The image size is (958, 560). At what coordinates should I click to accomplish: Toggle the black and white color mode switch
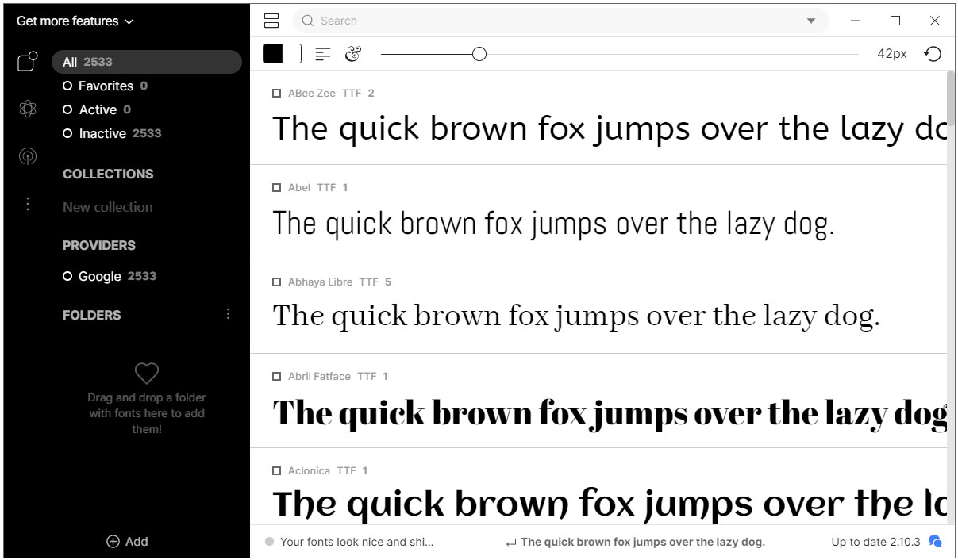pyautogui.click(x=282, y=54)
